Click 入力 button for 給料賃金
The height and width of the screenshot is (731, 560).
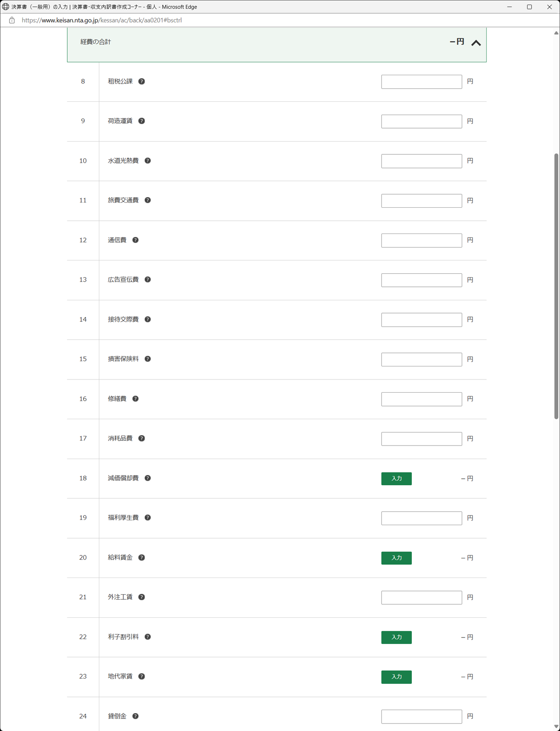pos(397,558)
